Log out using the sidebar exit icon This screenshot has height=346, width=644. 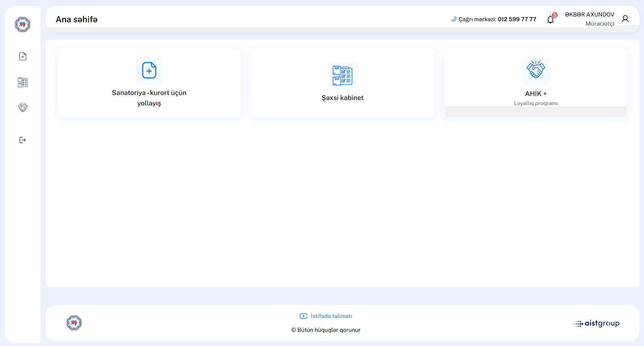coord(23,140)
